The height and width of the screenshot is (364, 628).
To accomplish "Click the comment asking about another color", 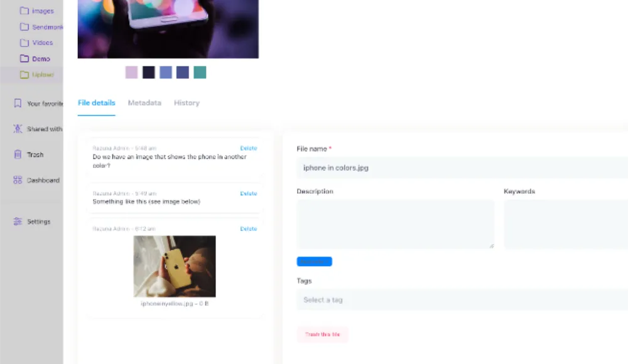I will click(170, 161).
